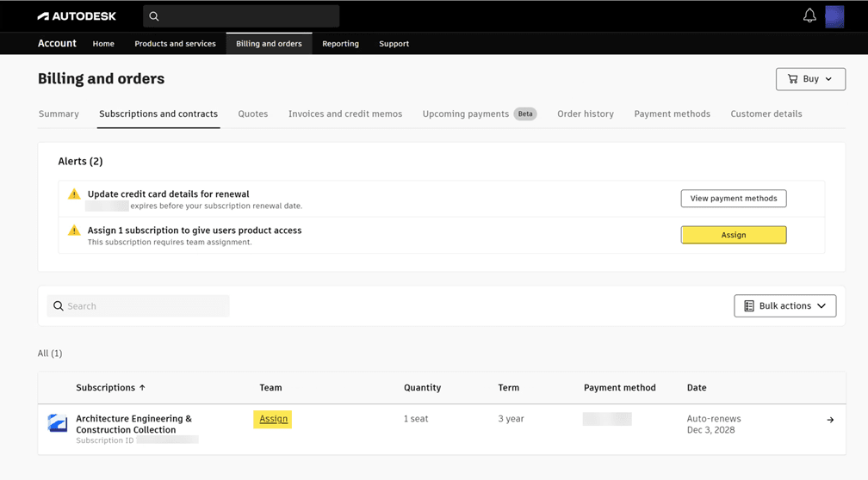The height and width of the screenshot is (480, 868).
Task: Click 'Assign 1 subscription to give users' alert text
Action: coord(195,231)
